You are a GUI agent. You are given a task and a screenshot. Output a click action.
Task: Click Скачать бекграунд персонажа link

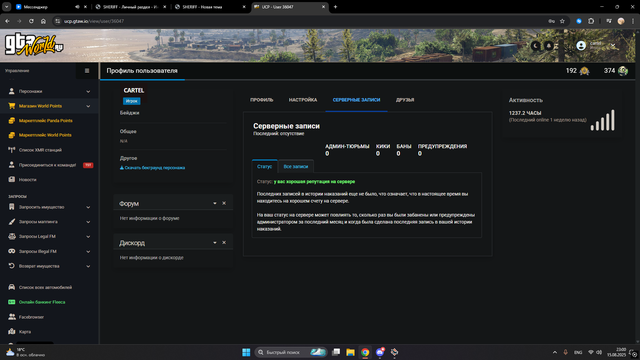152,168
